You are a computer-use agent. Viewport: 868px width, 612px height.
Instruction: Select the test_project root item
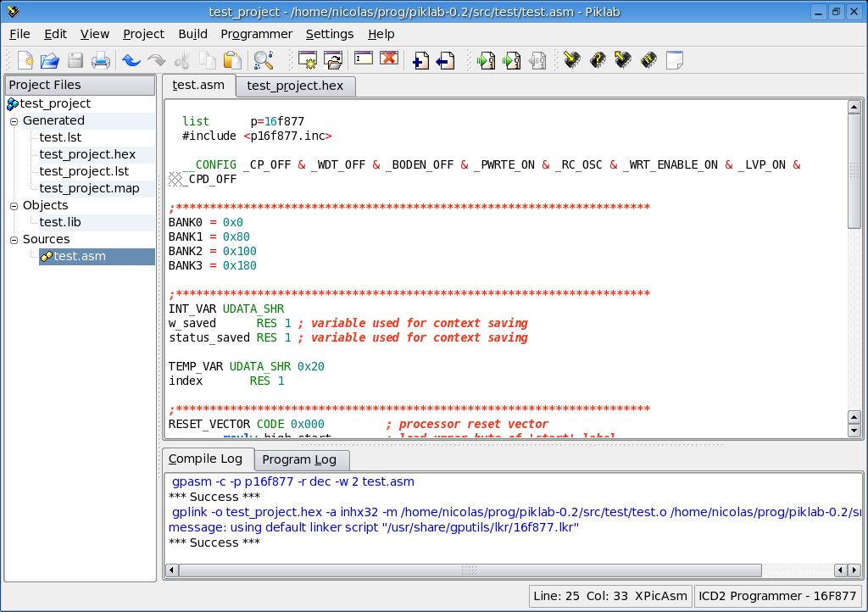click(x=55, y=103)
